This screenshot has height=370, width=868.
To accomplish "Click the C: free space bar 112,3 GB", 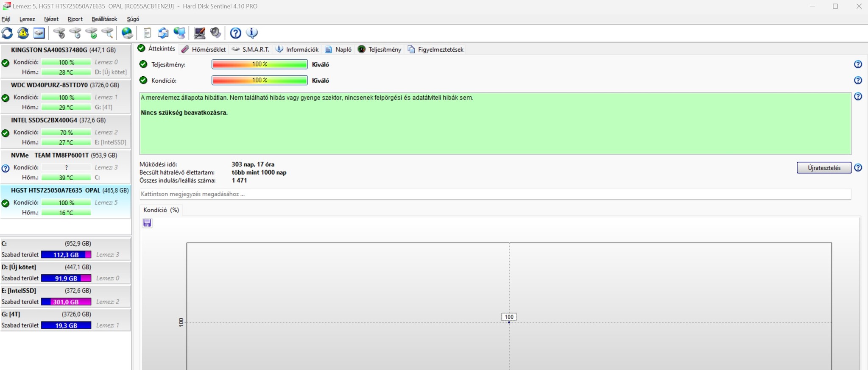I will pos(66,255).
